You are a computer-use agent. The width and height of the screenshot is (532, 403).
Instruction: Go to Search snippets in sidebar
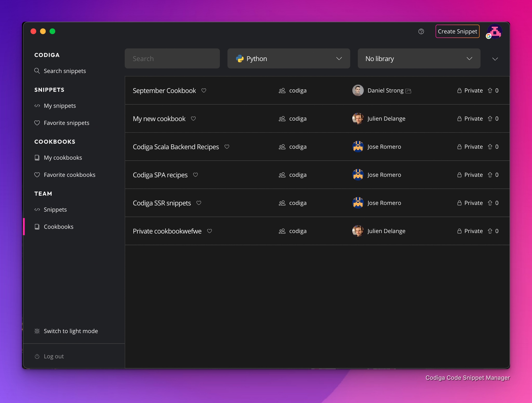point(65,71)
